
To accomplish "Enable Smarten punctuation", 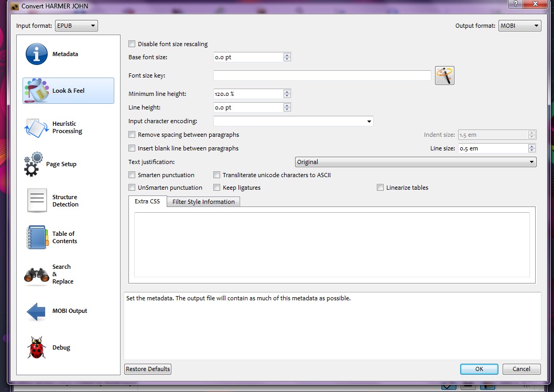I will [132, 175].
